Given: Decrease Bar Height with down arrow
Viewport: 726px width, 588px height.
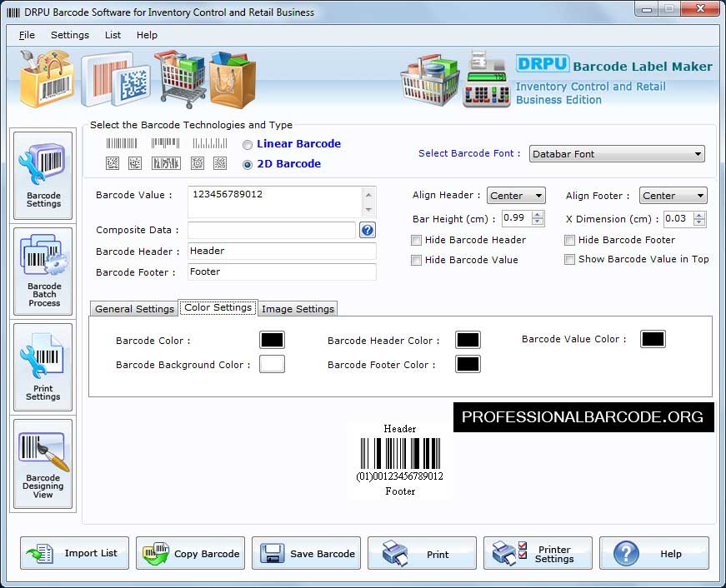Looking at the screenshot, I should click(x=537, y=222).
